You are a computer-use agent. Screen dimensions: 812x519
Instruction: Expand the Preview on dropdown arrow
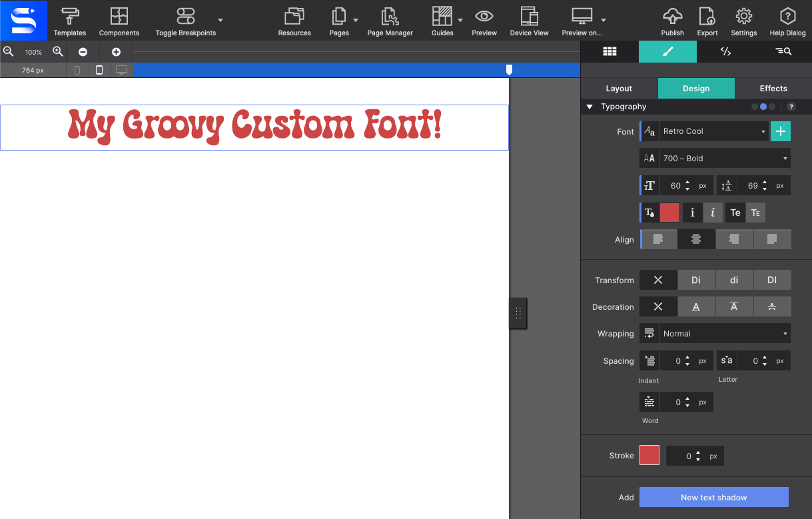604,21
